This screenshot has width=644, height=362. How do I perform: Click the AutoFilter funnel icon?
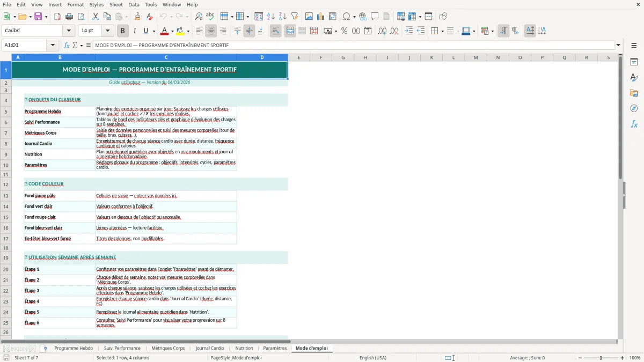(x=295, y=17)
